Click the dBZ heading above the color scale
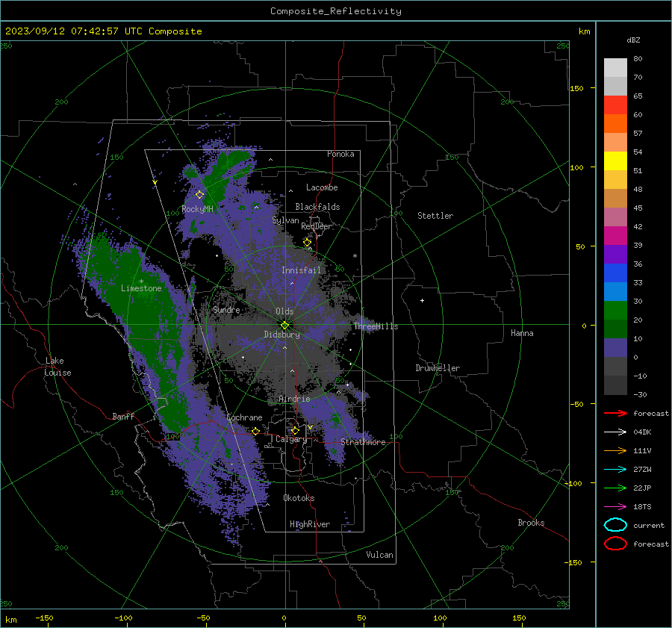Screen dimensions: 672x628 click(x=633, y=40)
